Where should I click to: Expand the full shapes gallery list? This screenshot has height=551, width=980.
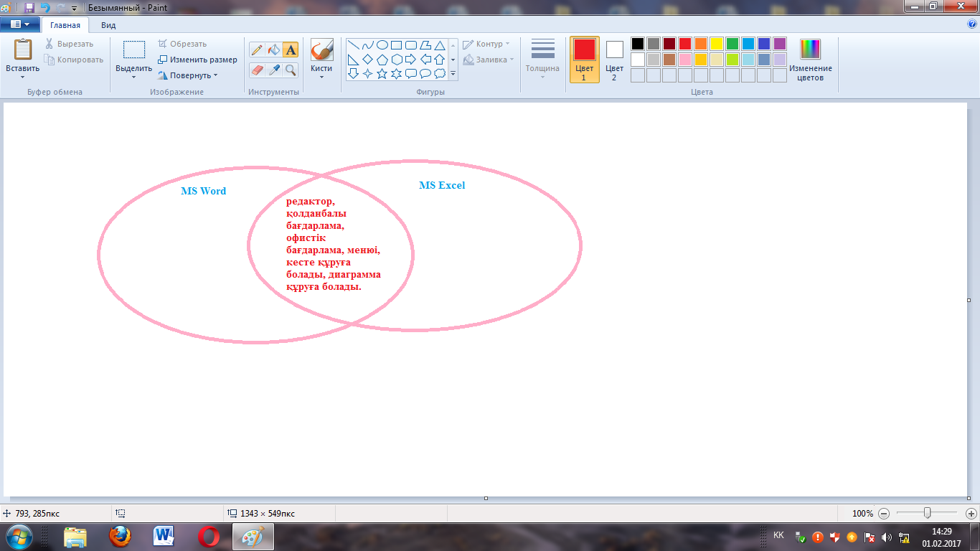pos(453,74)
